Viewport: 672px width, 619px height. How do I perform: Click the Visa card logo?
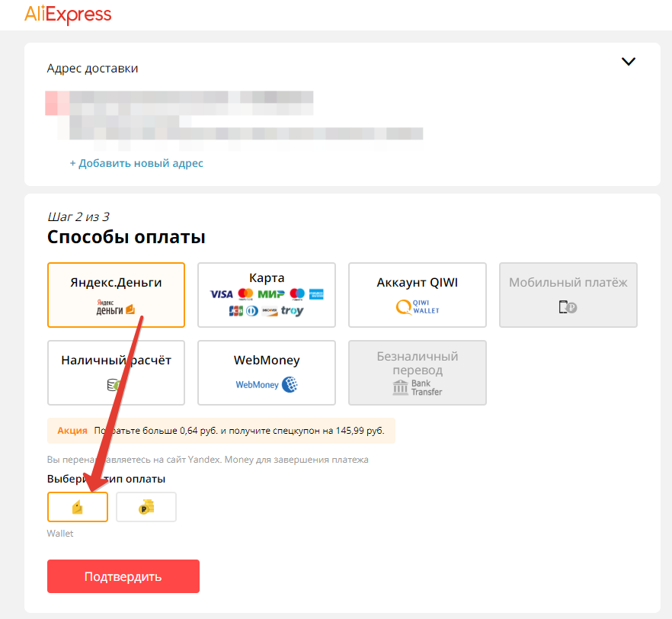[221, 294]
